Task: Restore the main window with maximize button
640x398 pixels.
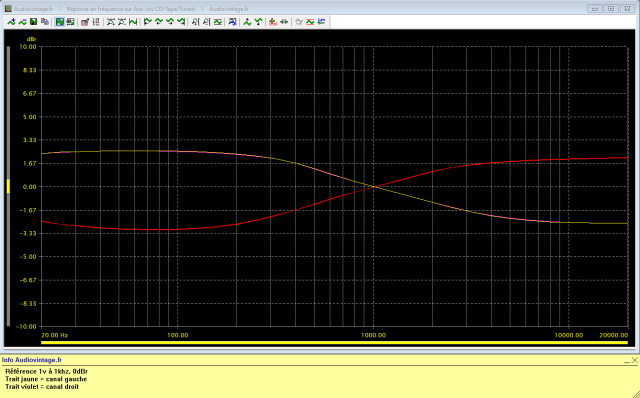Action: pyautogui.click(x=611, y=9)
